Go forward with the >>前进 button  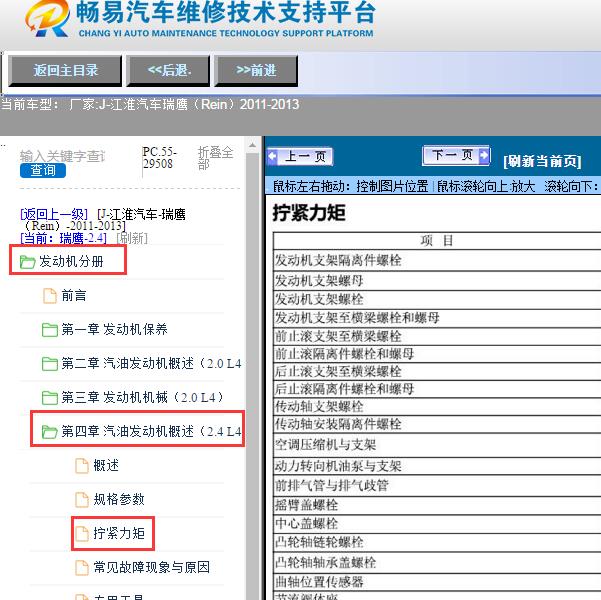256,71
